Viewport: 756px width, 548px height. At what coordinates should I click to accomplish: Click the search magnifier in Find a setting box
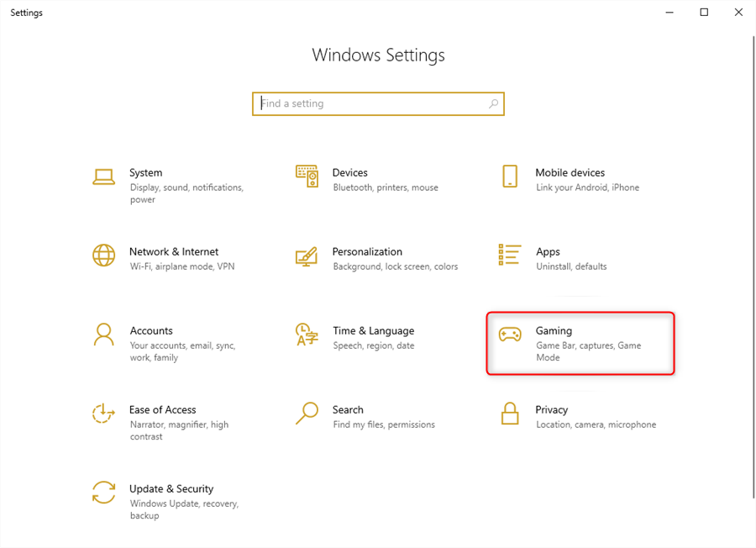click(x=493, y=103)
